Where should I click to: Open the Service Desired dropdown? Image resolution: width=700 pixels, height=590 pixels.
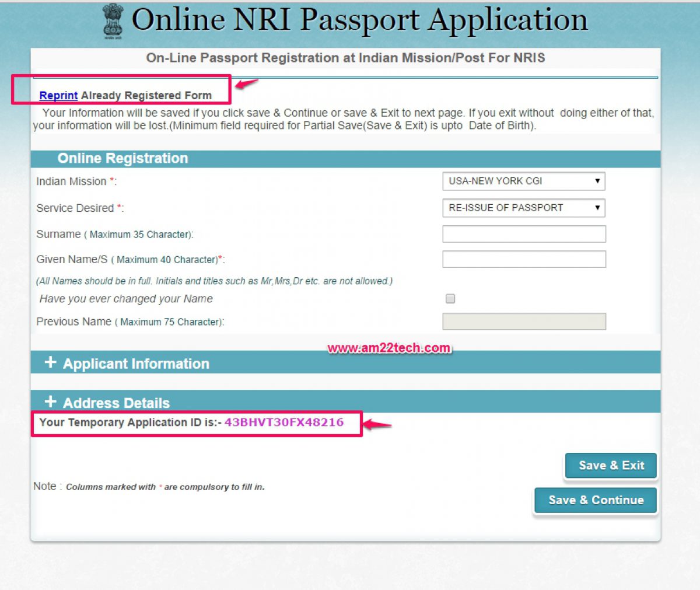523,208
